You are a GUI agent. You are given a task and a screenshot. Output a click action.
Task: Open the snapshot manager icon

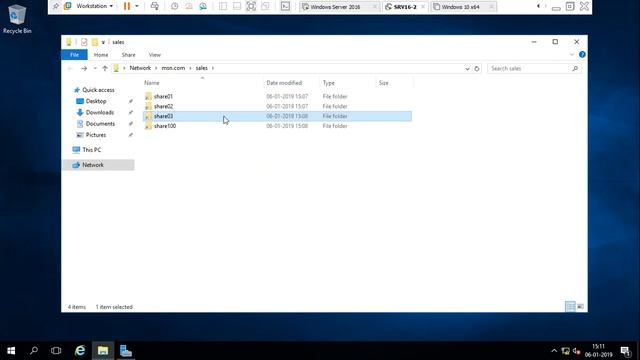pos(203,6)
